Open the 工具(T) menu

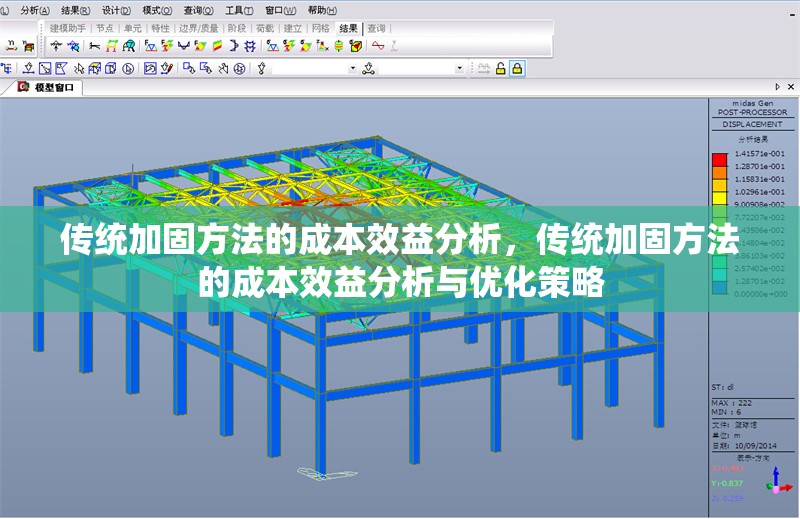pos(237,9)
